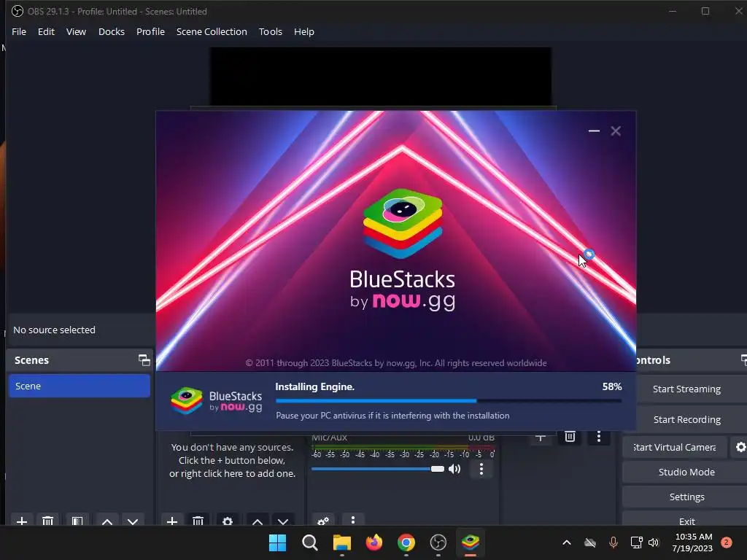Open the Scene Collection menu
This screenshot has height=560, width=747.
(x=212, y=31)
